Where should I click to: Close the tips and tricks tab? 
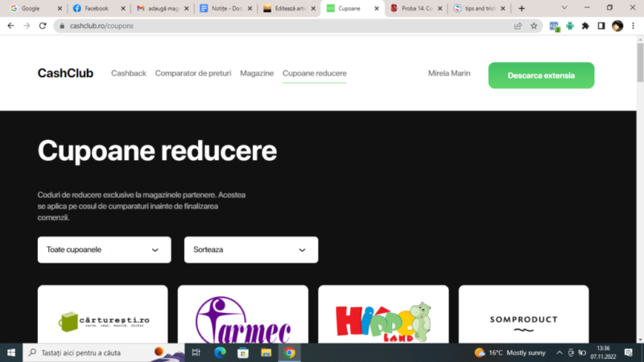coord(502,8)
